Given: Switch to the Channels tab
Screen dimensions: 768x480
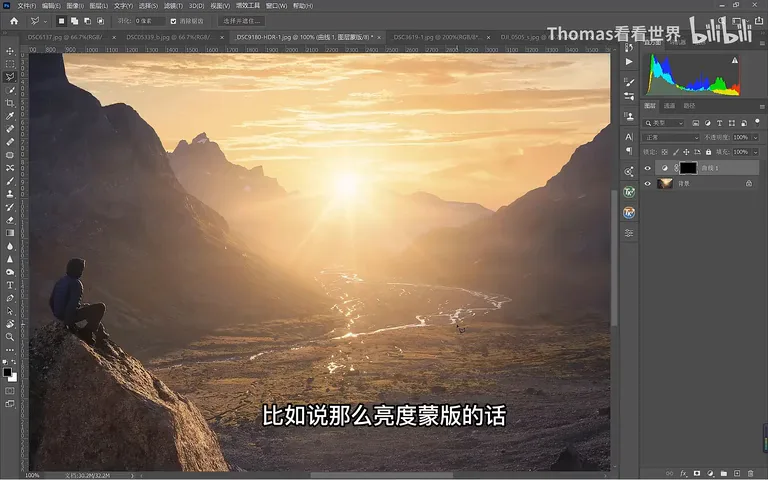Looking at the screenshot, I should pyautogui.click(x=669, y=106).
